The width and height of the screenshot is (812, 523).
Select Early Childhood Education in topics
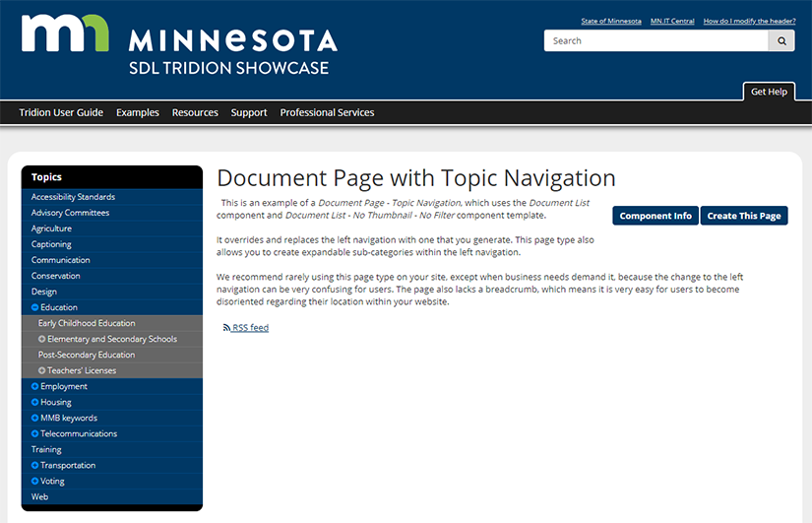[87, 323]
